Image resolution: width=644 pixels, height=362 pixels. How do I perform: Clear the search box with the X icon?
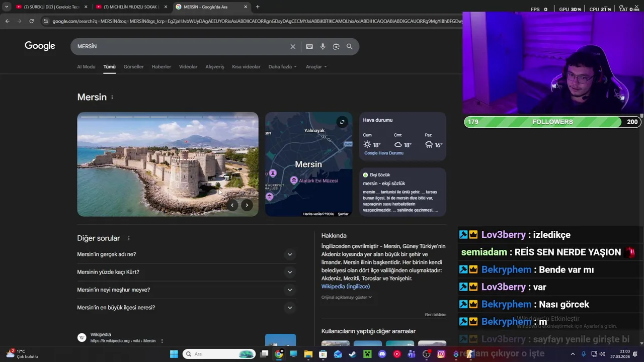pos(293,46)
